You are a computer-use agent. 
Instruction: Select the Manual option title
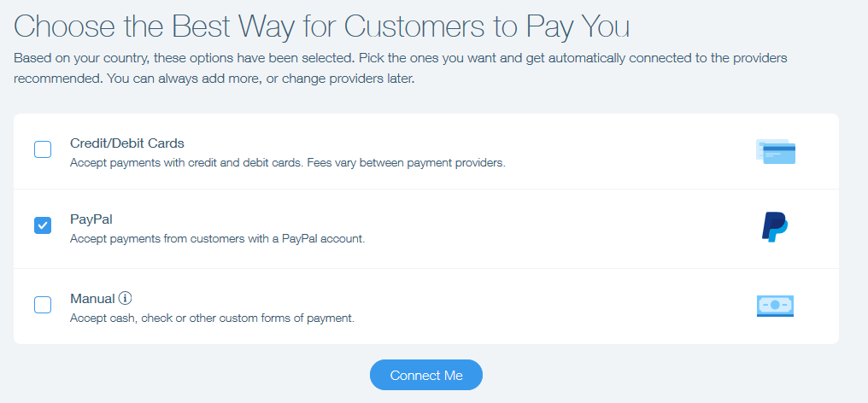[92, 299]
